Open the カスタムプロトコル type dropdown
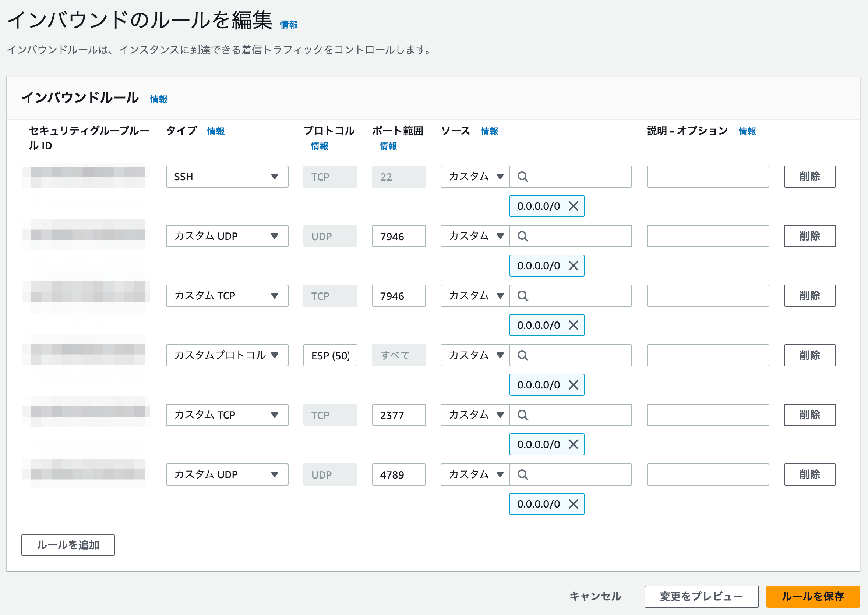 pyautogui.click(x=227, y=355)
